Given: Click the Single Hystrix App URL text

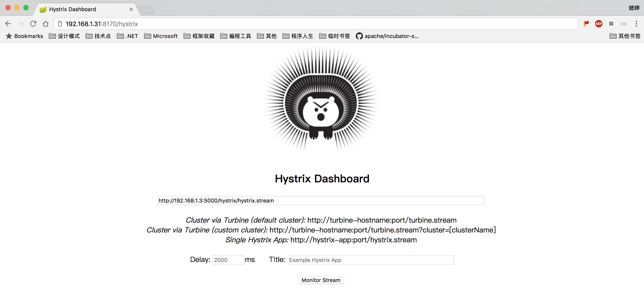Looking at the screenshot, I should click(x=354, y=240).
